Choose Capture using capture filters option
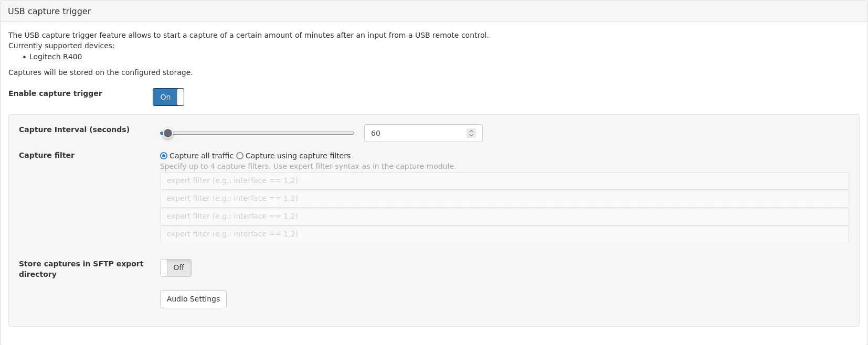This screenshot has width=868, height=345. point(240,156)
